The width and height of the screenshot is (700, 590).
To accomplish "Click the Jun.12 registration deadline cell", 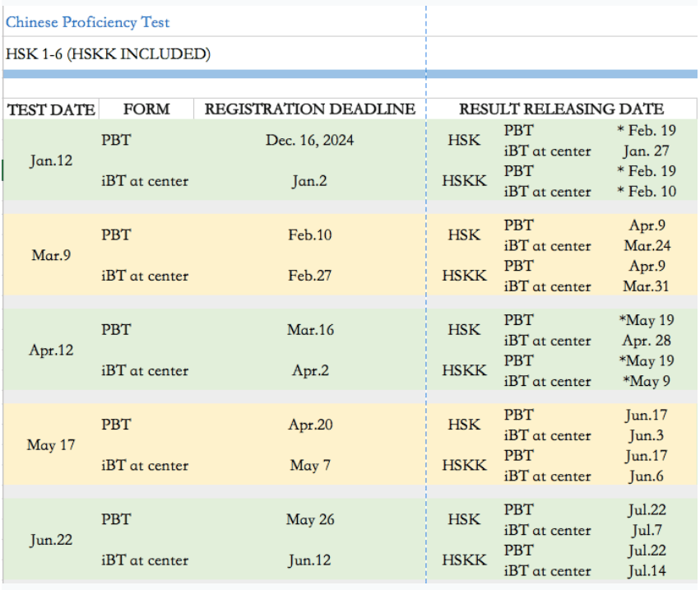I will pos(309,560).
